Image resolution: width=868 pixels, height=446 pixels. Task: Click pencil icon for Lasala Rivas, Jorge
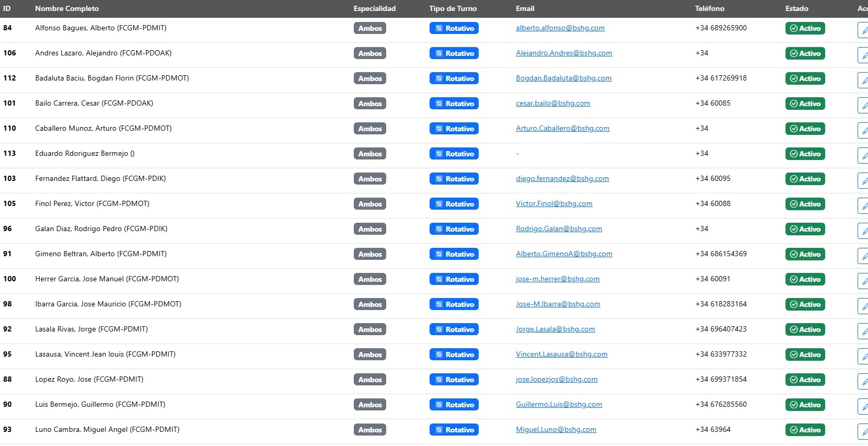pyautogui.click(x=863, y=331)
